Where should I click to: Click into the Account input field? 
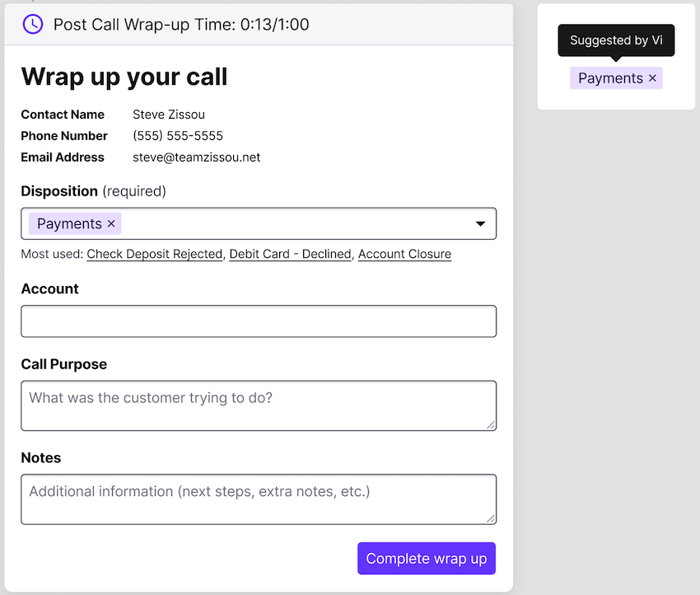click(x=259, y=321)
